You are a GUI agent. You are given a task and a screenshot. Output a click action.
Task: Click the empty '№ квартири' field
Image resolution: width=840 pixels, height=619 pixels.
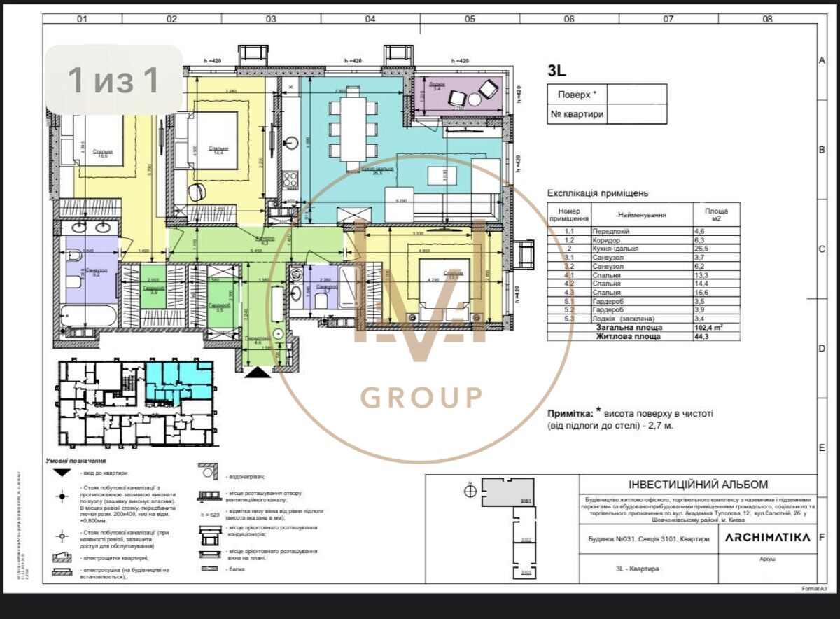636,114
